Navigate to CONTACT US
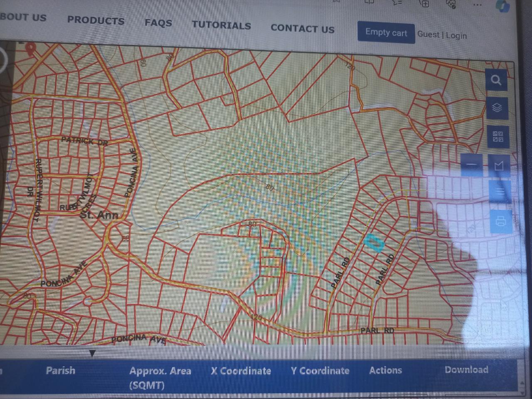 click(x=302, y=29)
